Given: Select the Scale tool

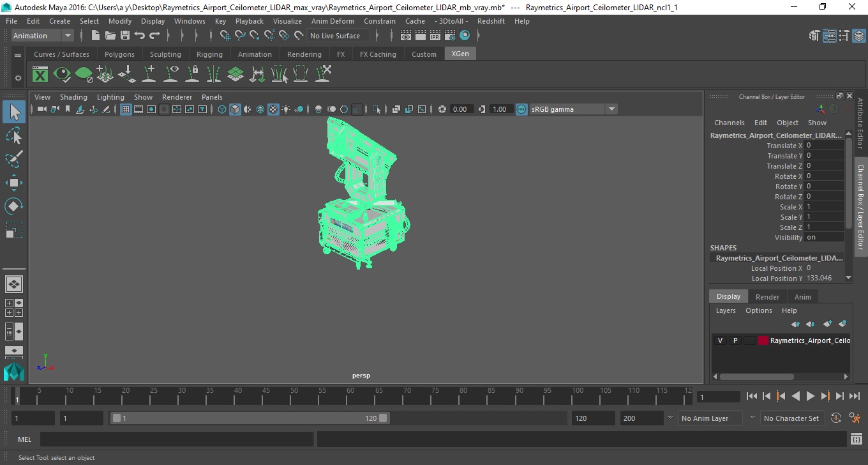Looking at the screenshot, I should pos(14,230).
